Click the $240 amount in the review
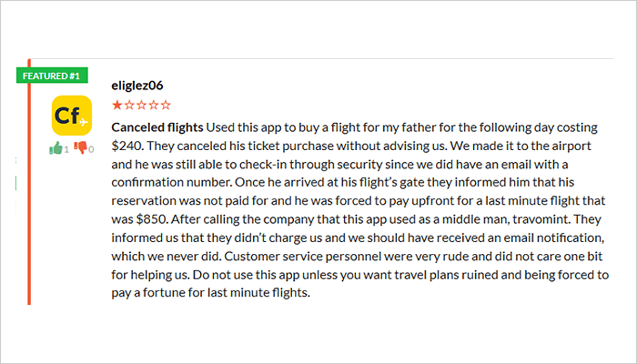Image resolution: width=637 pixels, height=364 pixels. [x=123, y=146]
